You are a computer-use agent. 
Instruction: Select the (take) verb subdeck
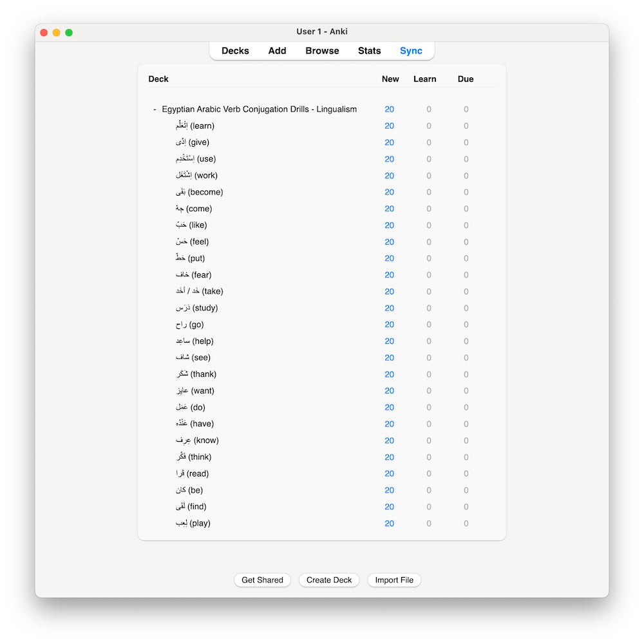click(199, 292)
